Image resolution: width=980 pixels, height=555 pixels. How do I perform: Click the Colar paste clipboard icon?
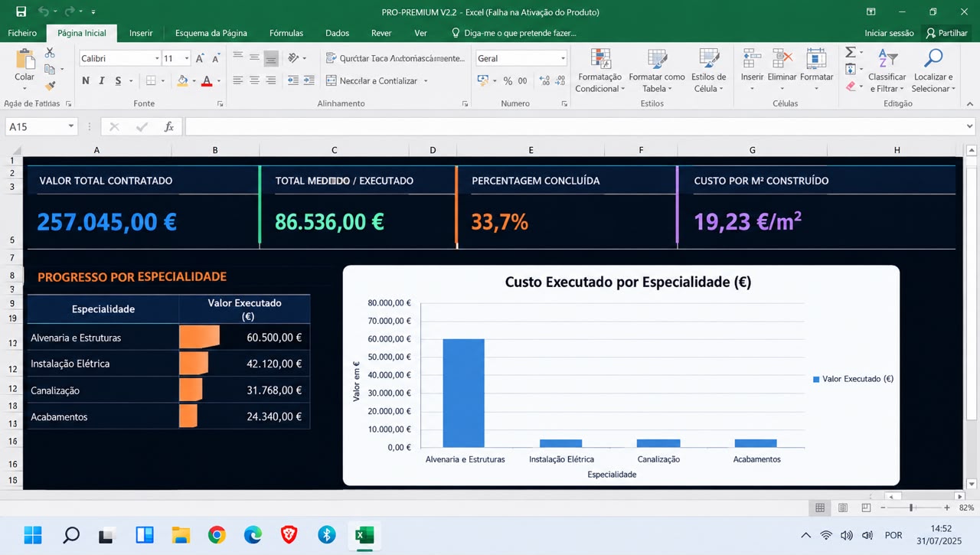click(24, 59)
